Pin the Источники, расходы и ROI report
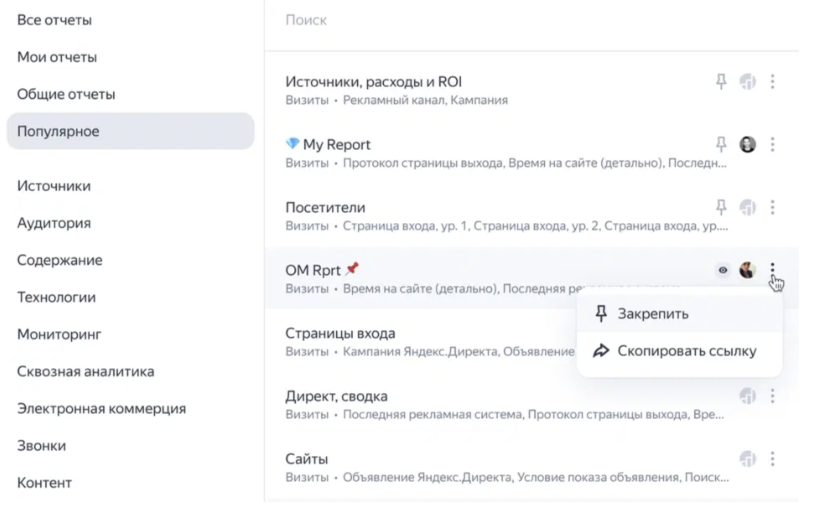822x515 pixels. coord(721,82)
